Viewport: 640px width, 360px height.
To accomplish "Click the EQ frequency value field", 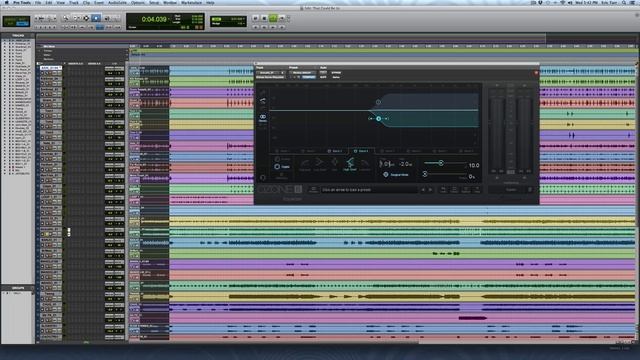I will [387, 164].
